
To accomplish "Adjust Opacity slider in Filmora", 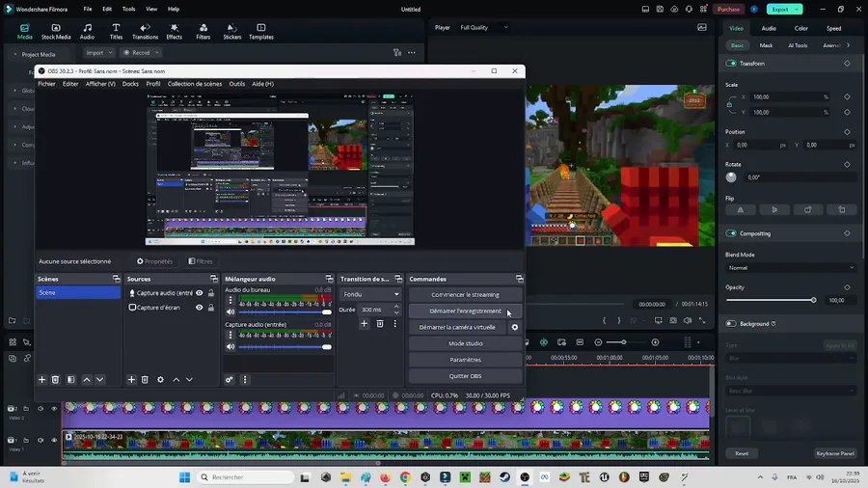I will click(x=770, y=301).
